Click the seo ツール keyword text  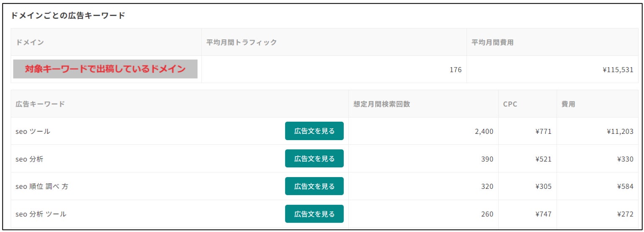tap(33, 131)
